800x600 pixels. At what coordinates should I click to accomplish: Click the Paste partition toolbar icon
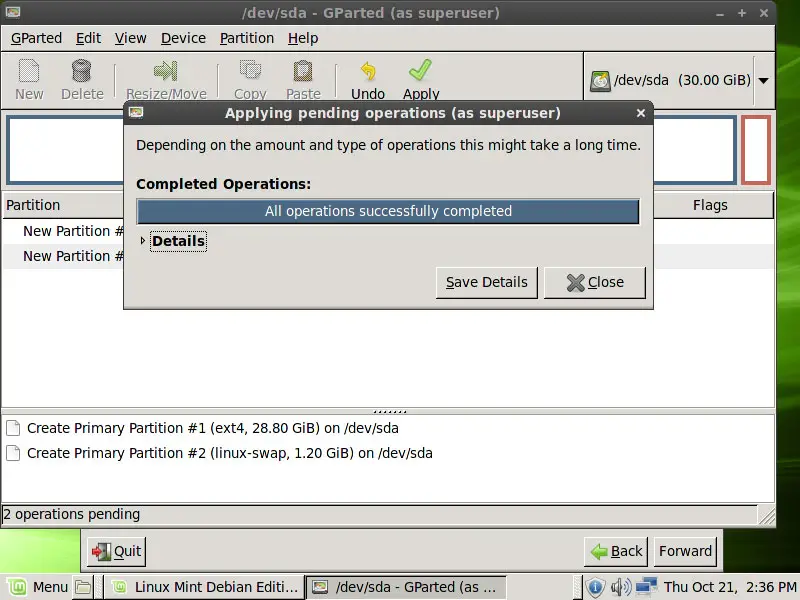coord(303,71)
